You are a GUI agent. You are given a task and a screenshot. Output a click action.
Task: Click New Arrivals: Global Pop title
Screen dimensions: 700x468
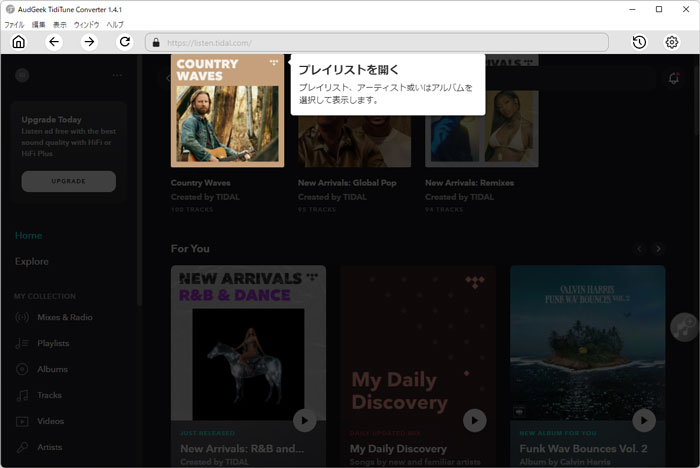point(347,183)
